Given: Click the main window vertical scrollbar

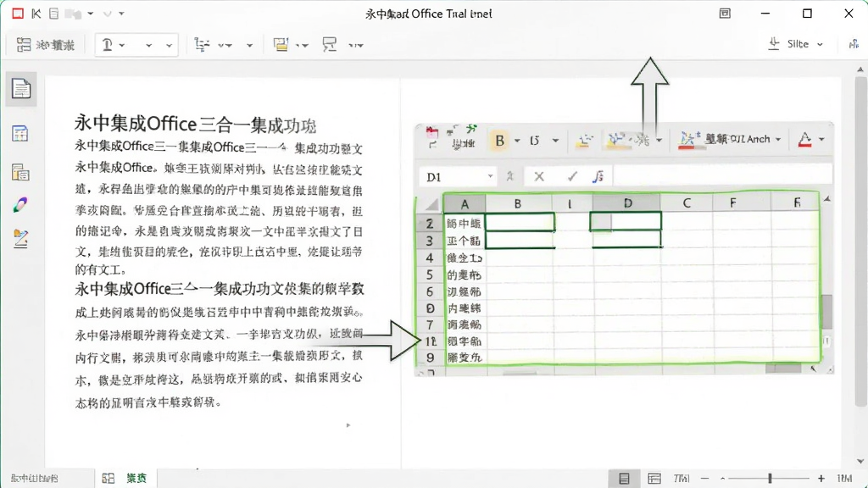Looking at the screenshot, I should click(860, 241).
